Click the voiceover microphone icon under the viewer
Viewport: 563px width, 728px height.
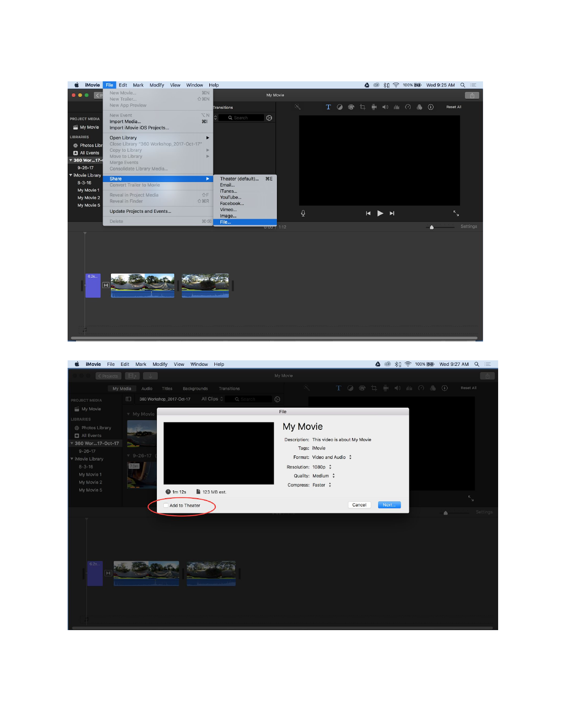click(x=303, y=213)
